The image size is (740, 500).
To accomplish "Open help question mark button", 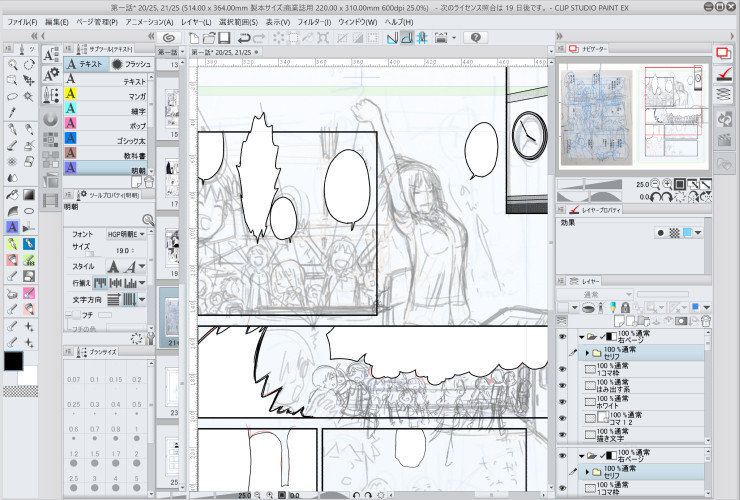I will [475, 38].
